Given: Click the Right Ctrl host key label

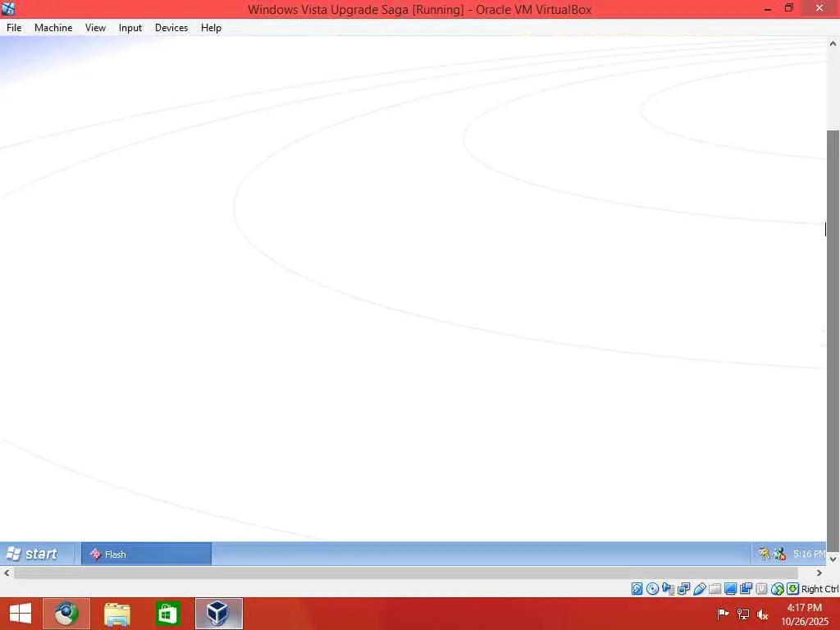Looking at the screenshot, I should point(819,589).
